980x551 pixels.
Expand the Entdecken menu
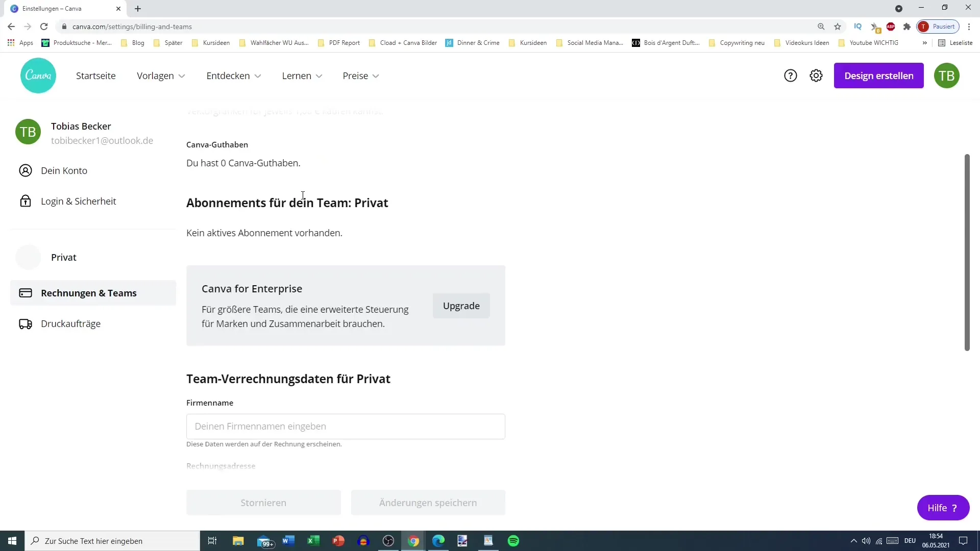pyautogui.click(x=234, y=76)
